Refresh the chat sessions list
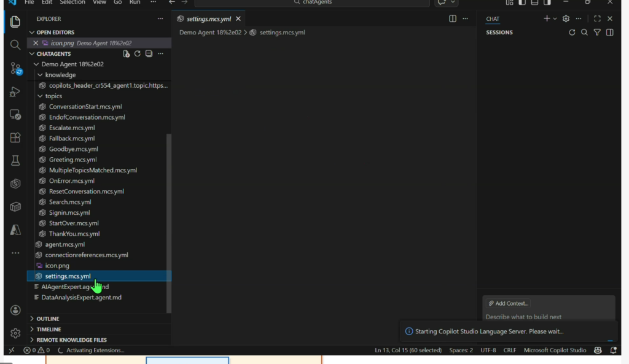 pyautogui.click(x=572, y=33)
